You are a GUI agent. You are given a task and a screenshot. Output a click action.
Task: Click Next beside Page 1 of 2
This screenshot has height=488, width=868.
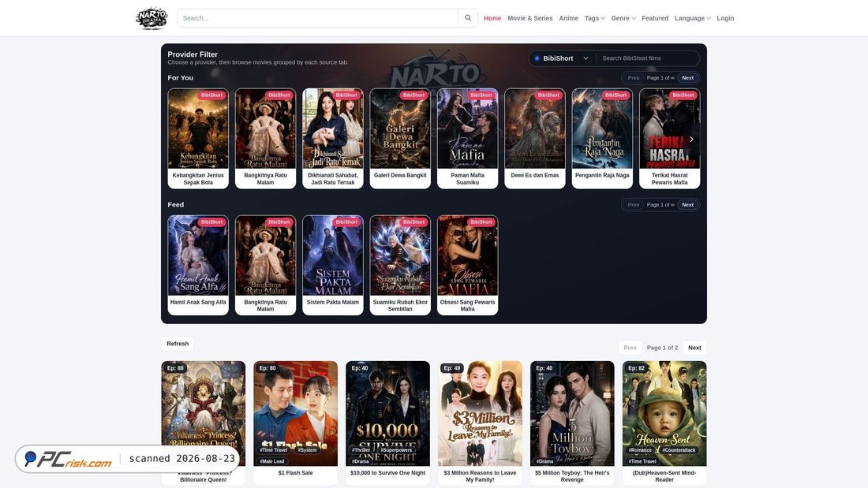tap(694, 348)
